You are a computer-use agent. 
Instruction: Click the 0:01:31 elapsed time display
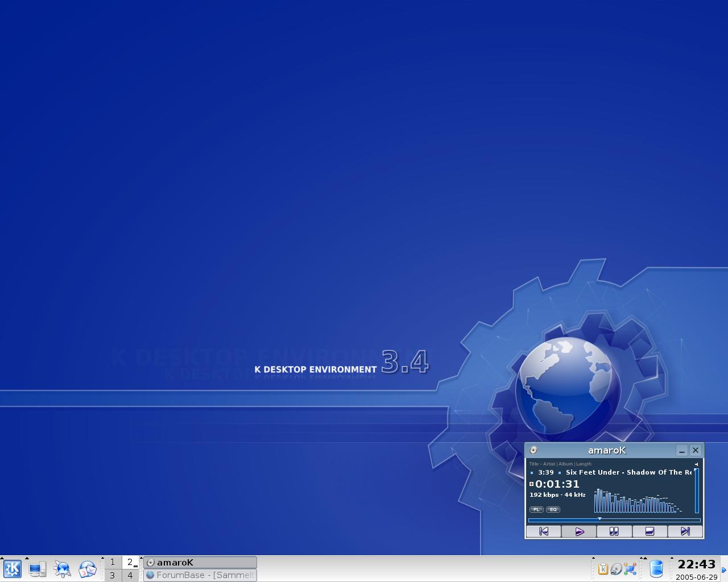(557, 484)
